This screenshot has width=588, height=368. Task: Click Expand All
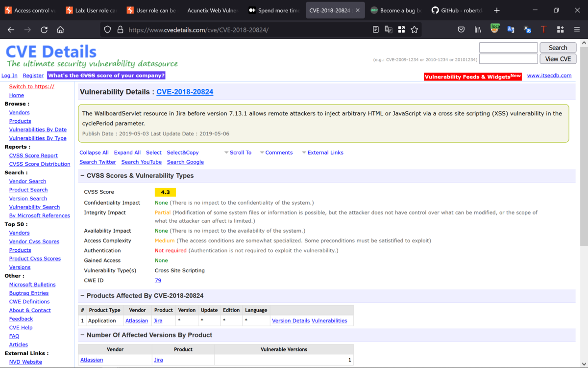(x=127, y=153)
